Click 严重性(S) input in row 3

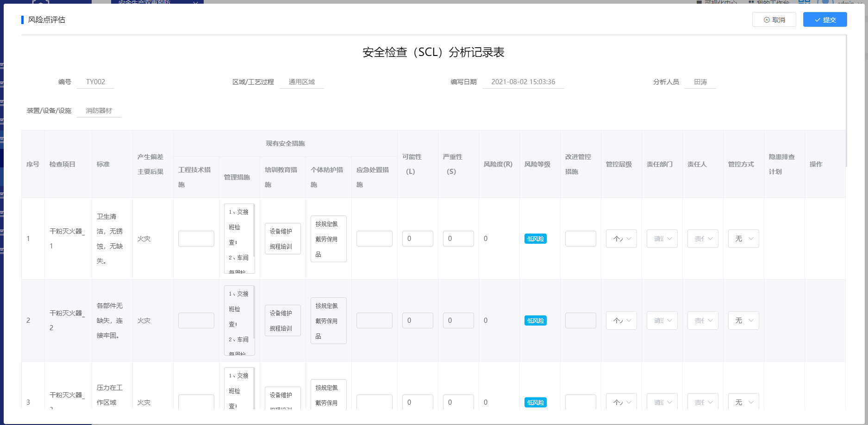pos(458,402)
